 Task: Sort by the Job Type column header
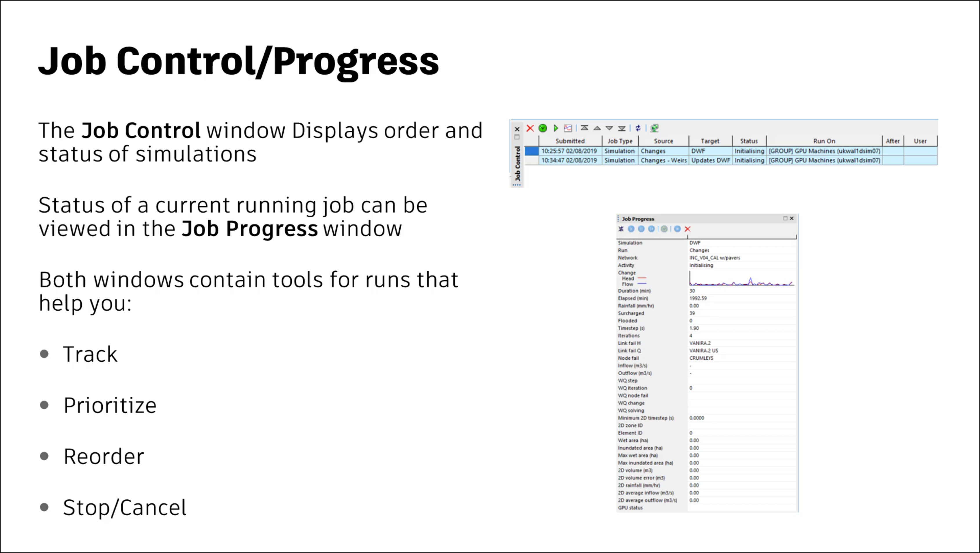pyautogui.click(x=620, y=141)
